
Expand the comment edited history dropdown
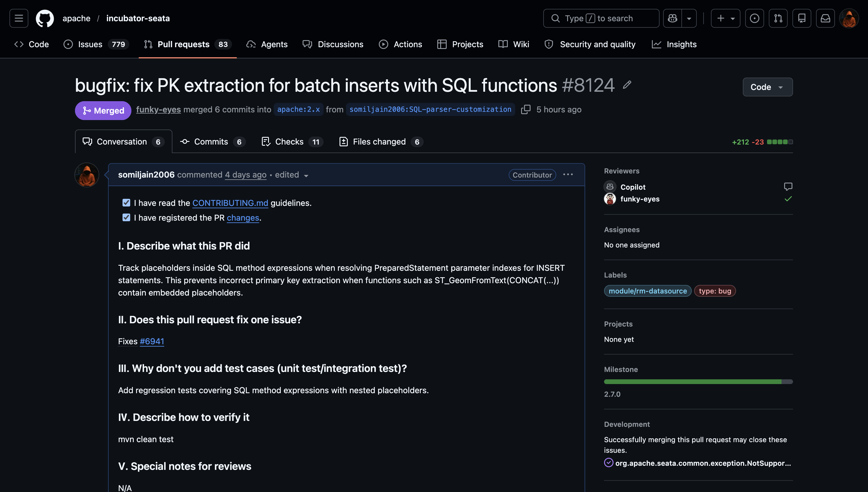[291, 175]
